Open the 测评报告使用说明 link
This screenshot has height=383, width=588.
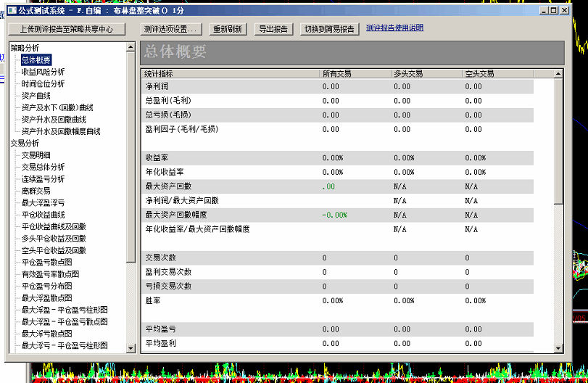[394, 28]
